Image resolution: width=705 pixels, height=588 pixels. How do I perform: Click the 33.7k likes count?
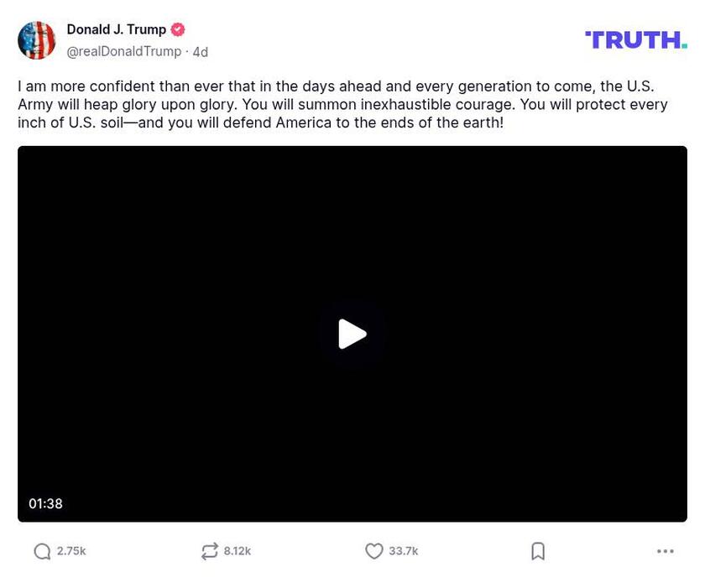click(x=402, y=551)
